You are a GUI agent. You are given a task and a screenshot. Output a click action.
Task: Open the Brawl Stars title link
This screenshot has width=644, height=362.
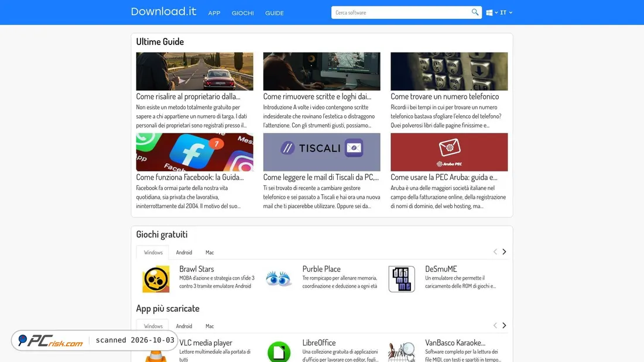point(196,269)
